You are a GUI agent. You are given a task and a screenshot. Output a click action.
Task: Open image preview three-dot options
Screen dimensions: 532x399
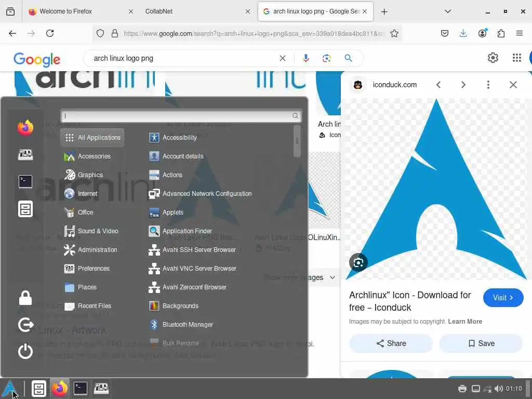(488, 85)
